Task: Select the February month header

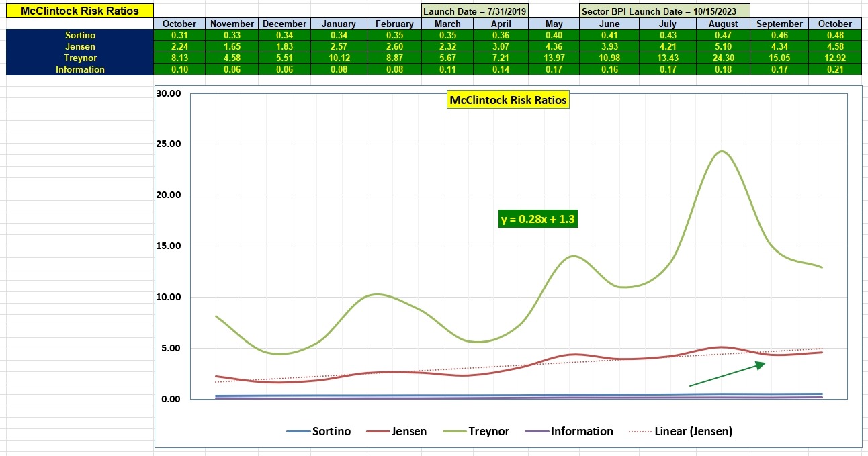Action: click(394, 24)
